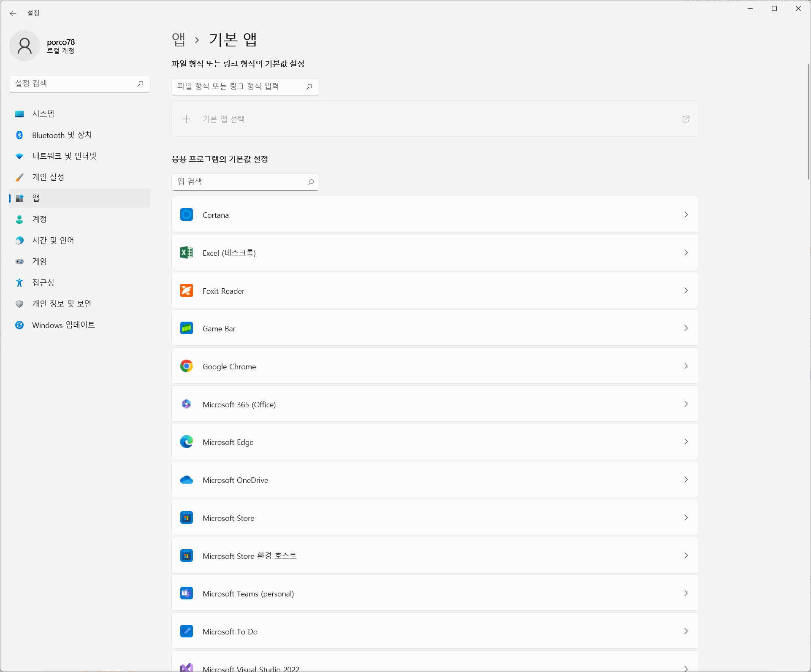Open 시스템 settings category
This screenshot has height=672, width=811.
pyautogui.click(x=79, y=114)
